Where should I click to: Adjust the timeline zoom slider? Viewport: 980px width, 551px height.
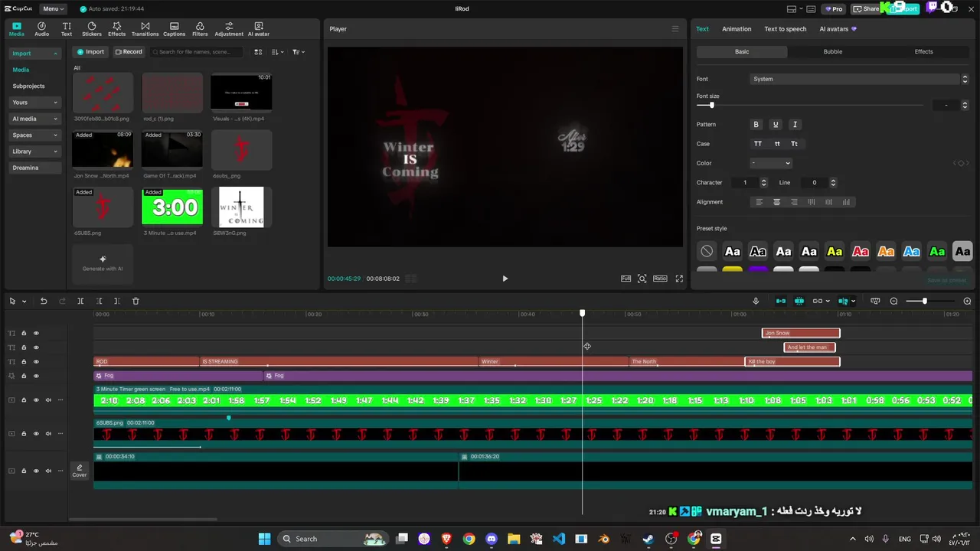point(926,301)
